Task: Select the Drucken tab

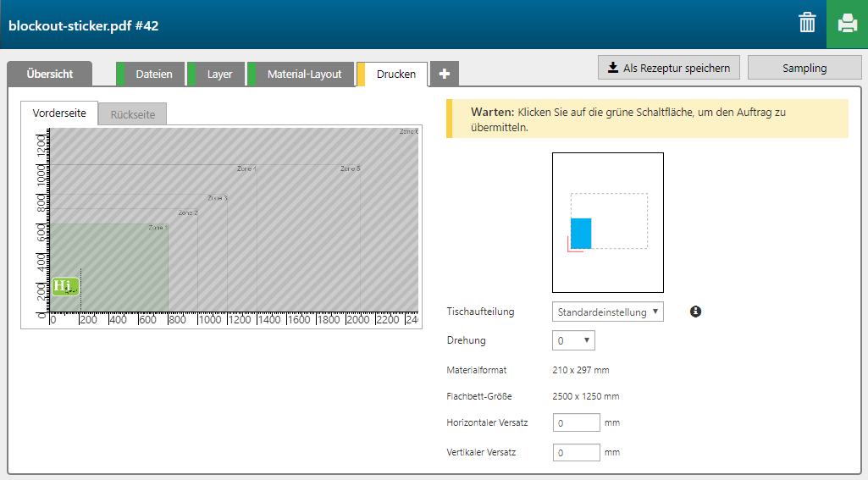Action: tap(395, 74)
